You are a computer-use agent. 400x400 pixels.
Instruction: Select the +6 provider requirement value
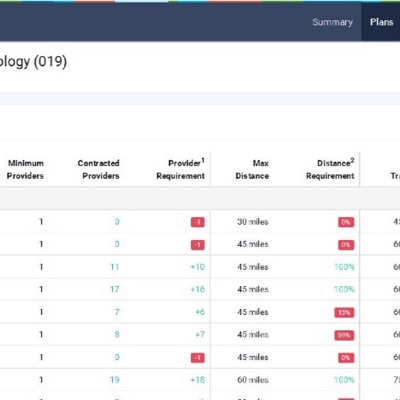[200, 312]
